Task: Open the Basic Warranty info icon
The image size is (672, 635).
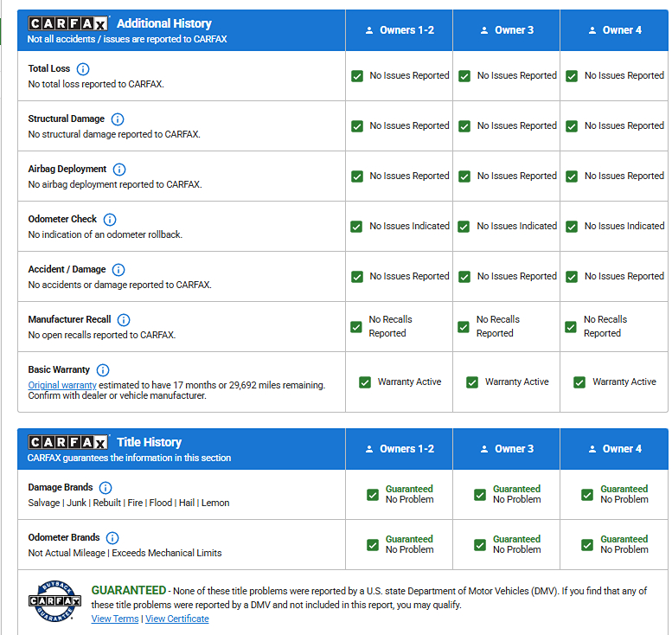Action: click(x=103, y=369)
